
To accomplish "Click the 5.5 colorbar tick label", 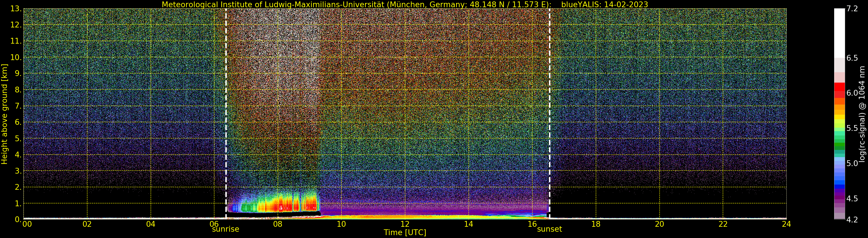I will [852, 128].
